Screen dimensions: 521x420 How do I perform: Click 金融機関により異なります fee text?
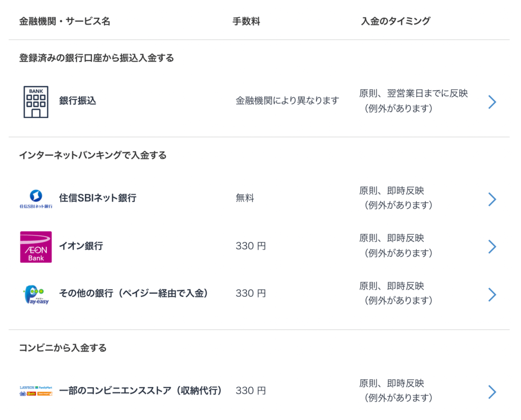287,100
